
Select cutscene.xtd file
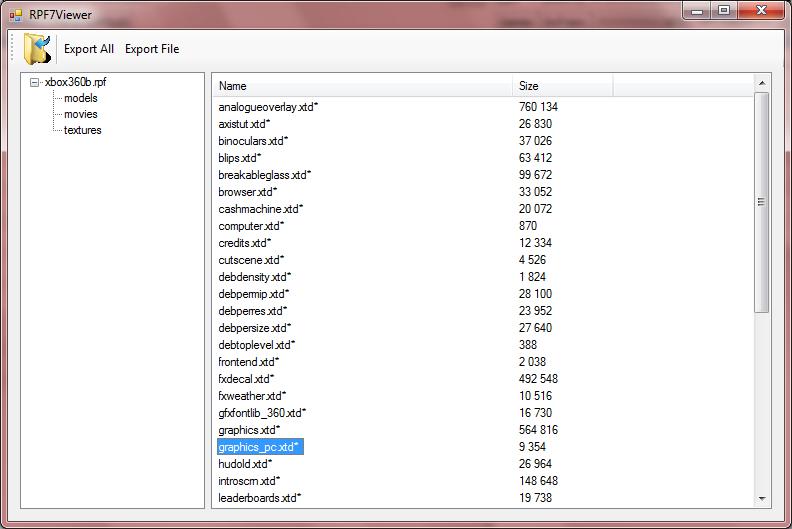coord(251,260)
